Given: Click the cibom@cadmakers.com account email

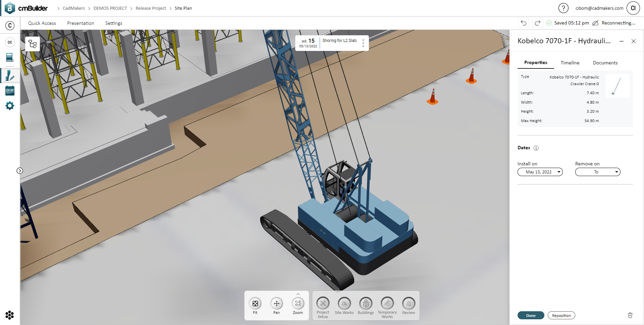Looking at the screenshot, I should tap(599, 8).
